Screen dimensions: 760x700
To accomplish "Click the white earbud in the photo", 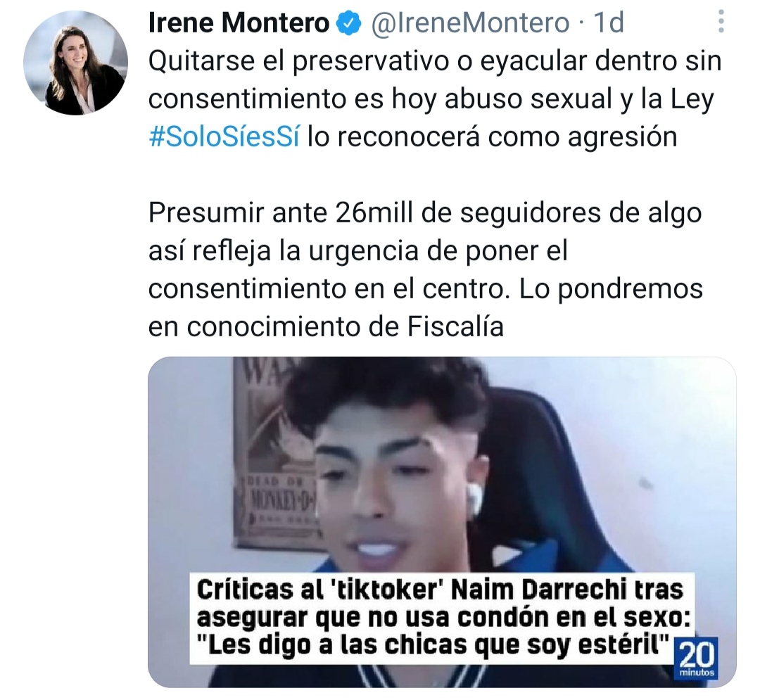I will pos(473,499).
